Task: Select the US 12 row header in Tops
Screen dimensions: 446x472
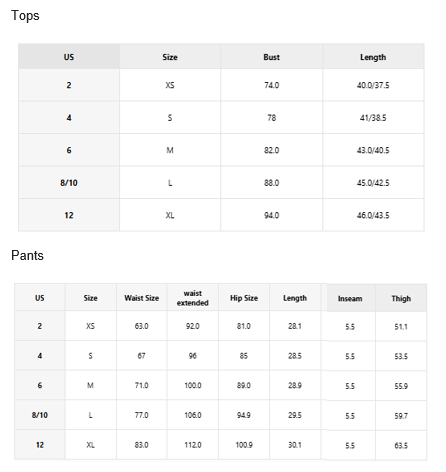Action: pos(69,215)
